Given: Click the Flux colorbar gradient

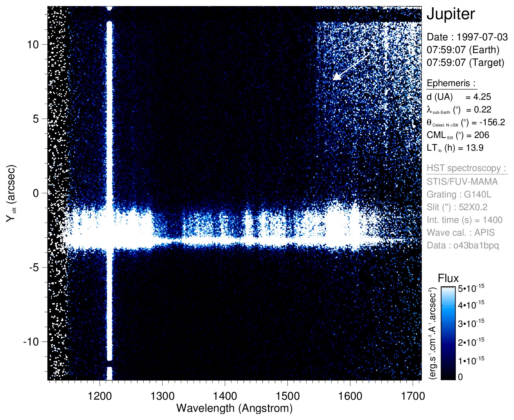Looking at the screenshot, I should 448,333.
